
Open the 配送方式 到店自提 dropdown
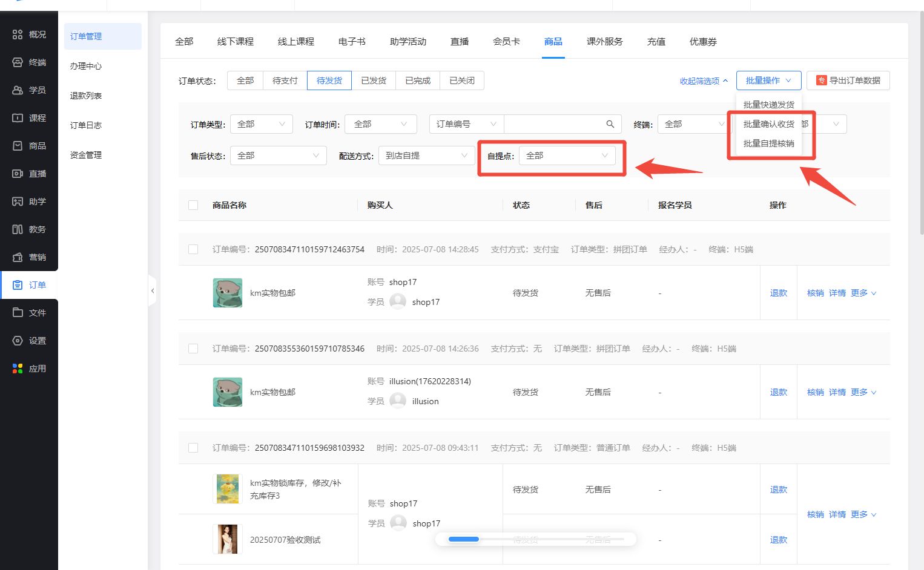pyautogui.click(x=426, y=156)
